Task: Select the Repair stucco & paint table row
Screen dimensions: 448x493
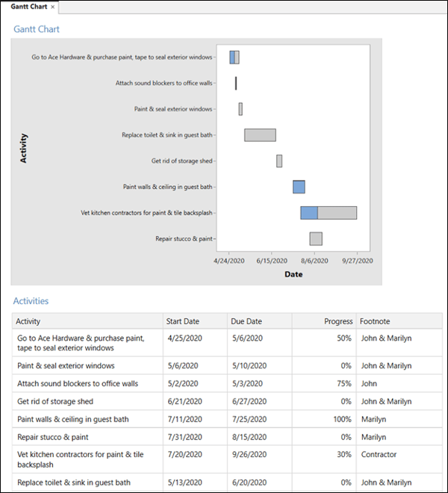Action: [x=89, y=437]
